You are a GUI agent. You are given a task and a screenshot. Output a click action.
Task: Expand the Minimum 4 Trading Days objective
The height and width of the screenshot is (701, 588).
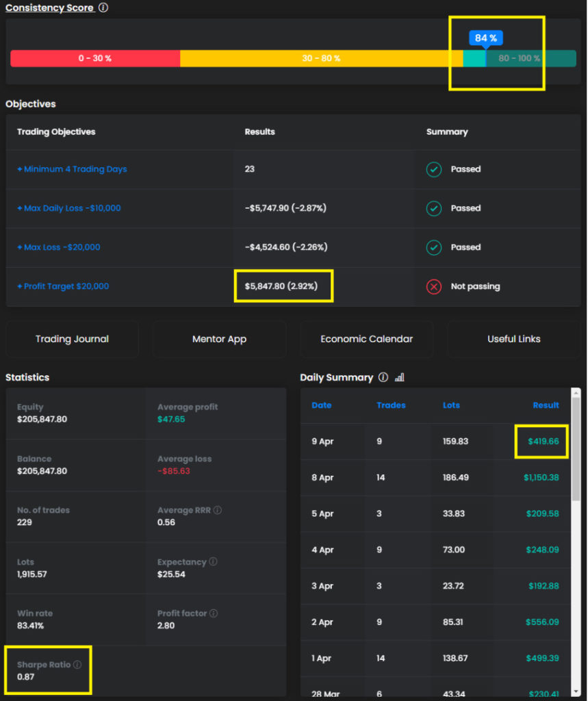pyautogui.click(x=72, y=169)
